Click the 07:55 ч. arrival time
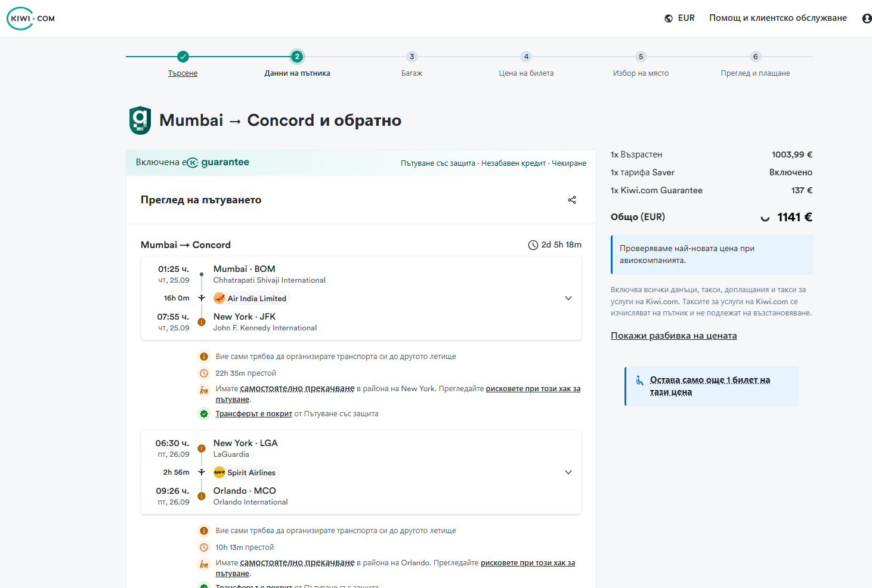 [x=173, y=317]
